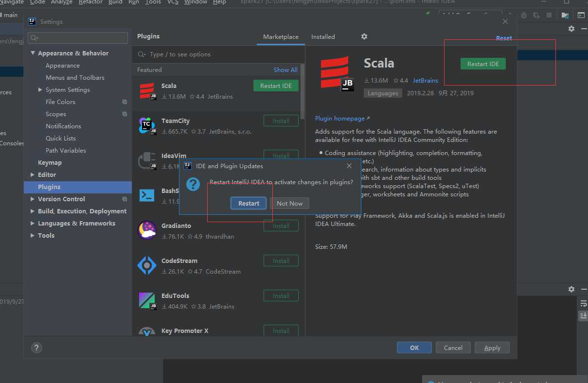Expand the Tools settings section
This screenshot has width=588, height=383.
33,236
